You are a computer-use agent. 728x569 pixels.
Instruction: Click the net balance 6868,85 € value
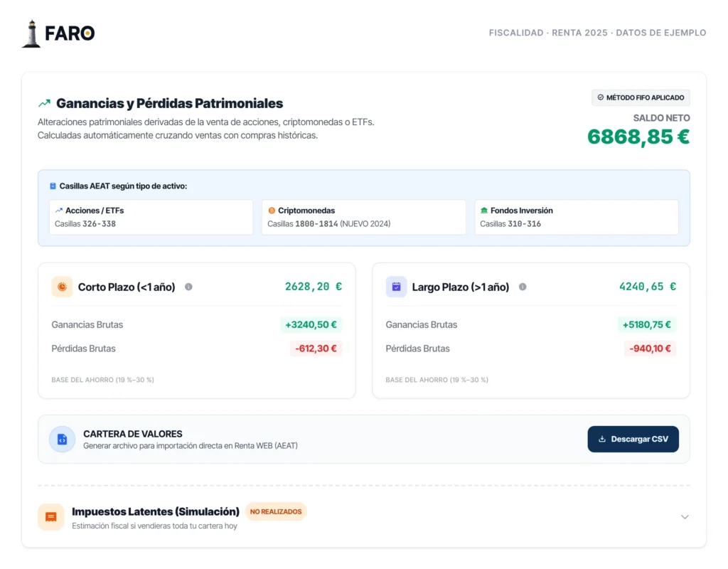click(638, 137)
